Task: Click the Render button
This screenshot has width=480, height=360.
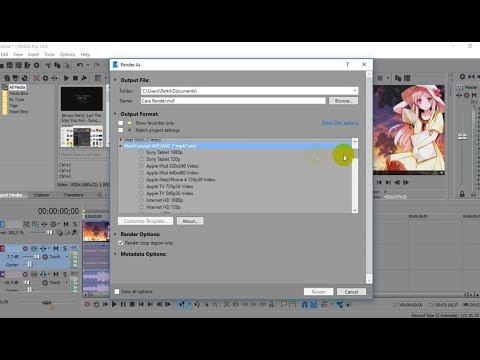Action: click(318, 292)
